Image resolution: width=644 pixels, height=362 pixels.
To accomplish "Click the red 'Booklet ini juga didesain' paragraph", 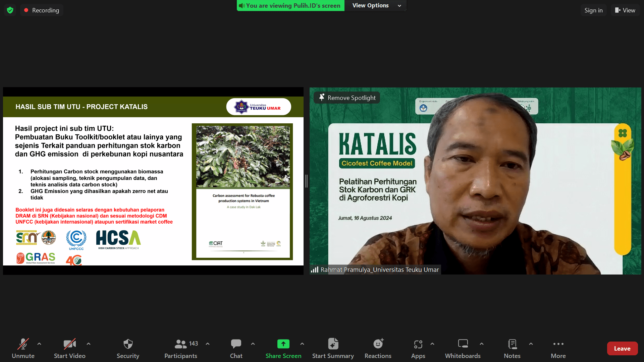I will point(94,216).
